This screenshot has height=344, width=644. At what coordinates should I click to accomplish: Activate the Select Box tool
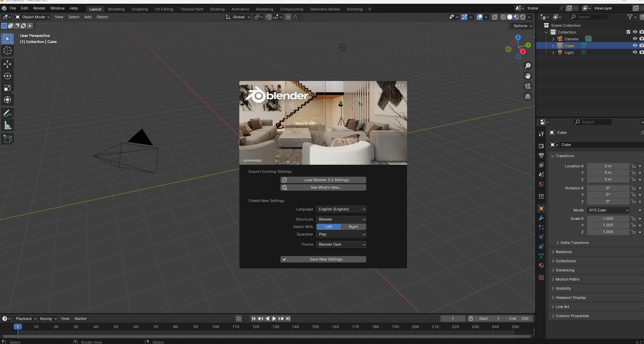point(7,39)
